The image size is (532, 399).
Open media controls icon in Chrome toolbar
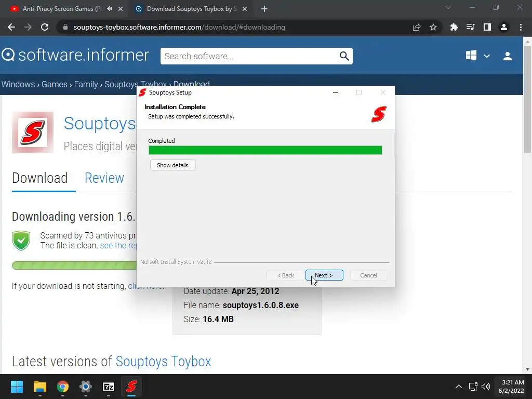[x=470, y=27]
